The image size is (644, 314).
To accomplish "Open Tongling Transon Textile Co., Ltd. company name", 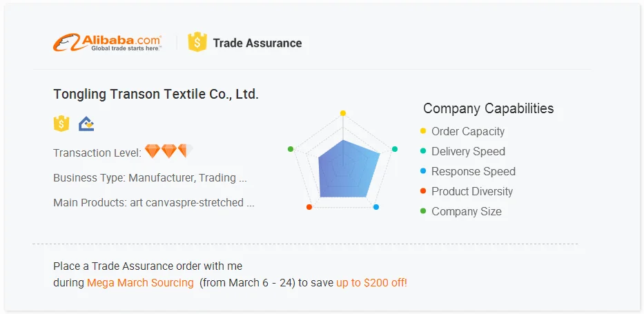I will (x=156, y=94).
